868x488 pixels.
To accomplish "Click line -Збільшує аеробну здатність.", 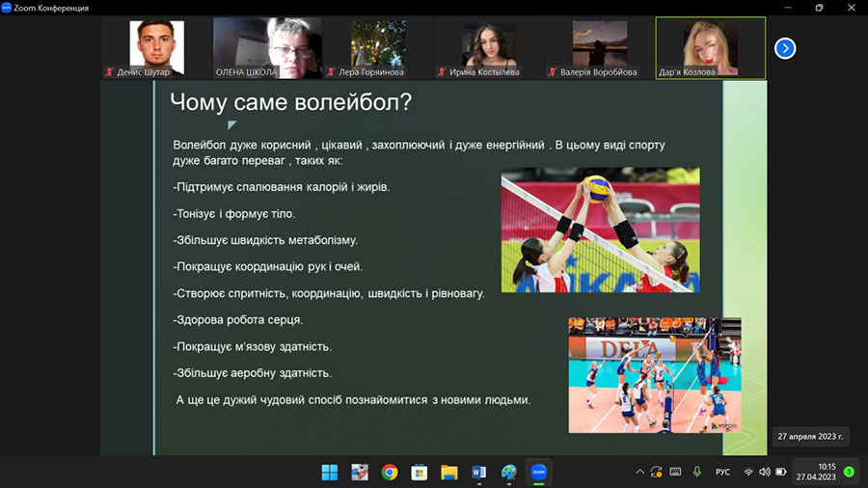I will [253, 373].
